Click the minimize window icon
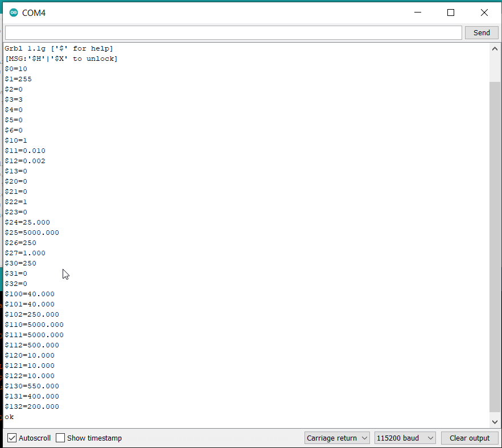 (x=417, y=12)
